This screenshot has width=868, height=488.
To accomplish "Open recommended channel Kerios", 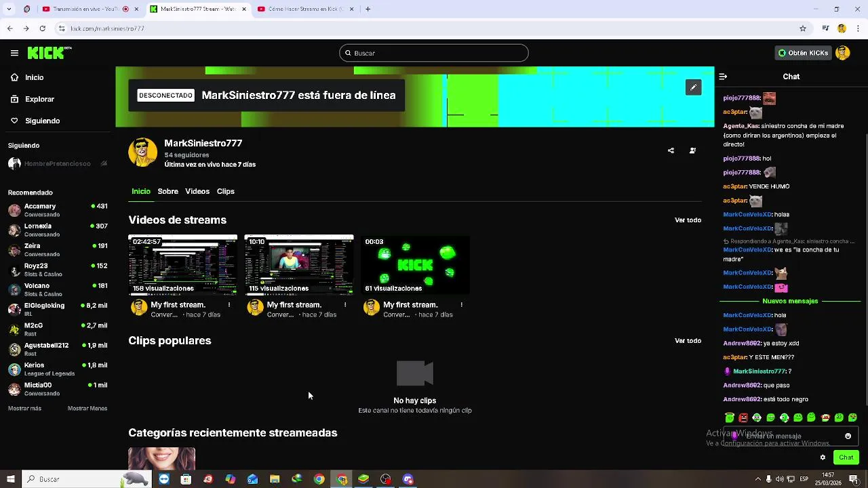I will [x=58, y=369].
